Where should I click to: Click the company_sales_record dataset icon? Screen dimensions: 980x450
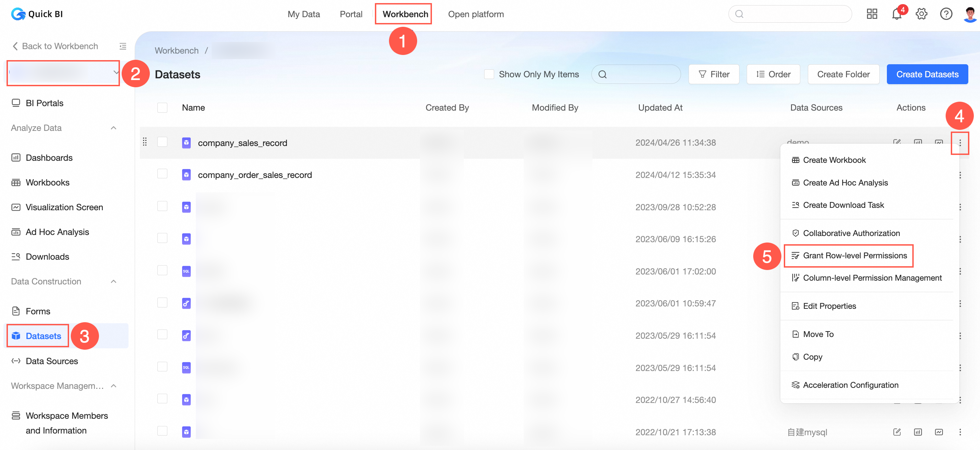click(x=186, y=143)
